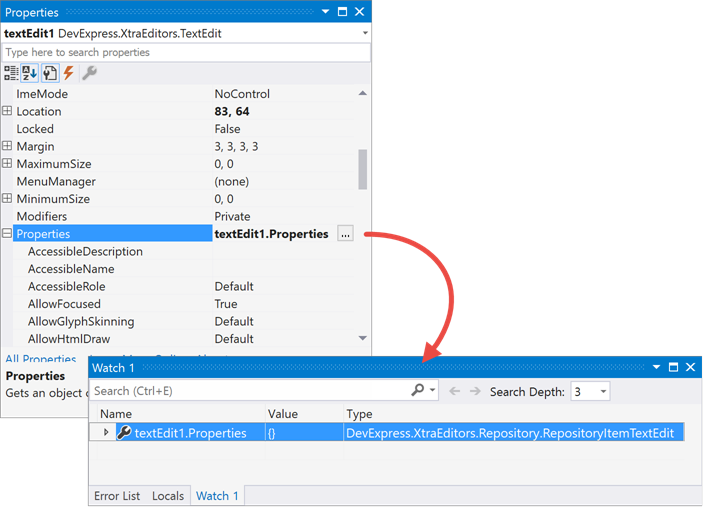The width and height of the screenshot is (705, 510).
Task: Close the Watch 1 window
Action: click(691, 367)
